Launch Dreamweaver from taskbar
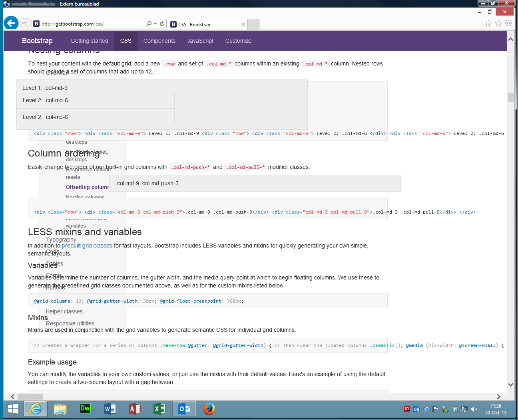The height and width of the screenshot is (420, 518). click(x=85, y=408)
